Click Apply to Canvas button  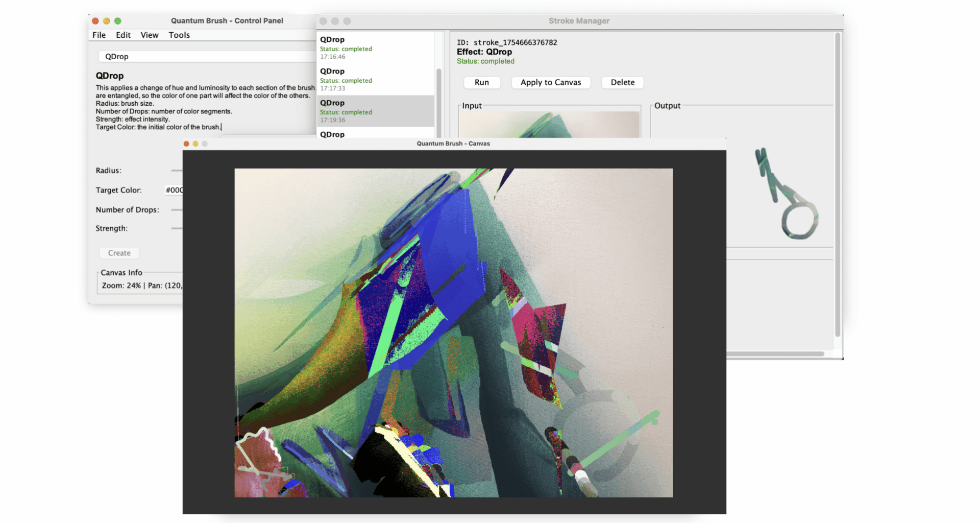coord(551,83)
